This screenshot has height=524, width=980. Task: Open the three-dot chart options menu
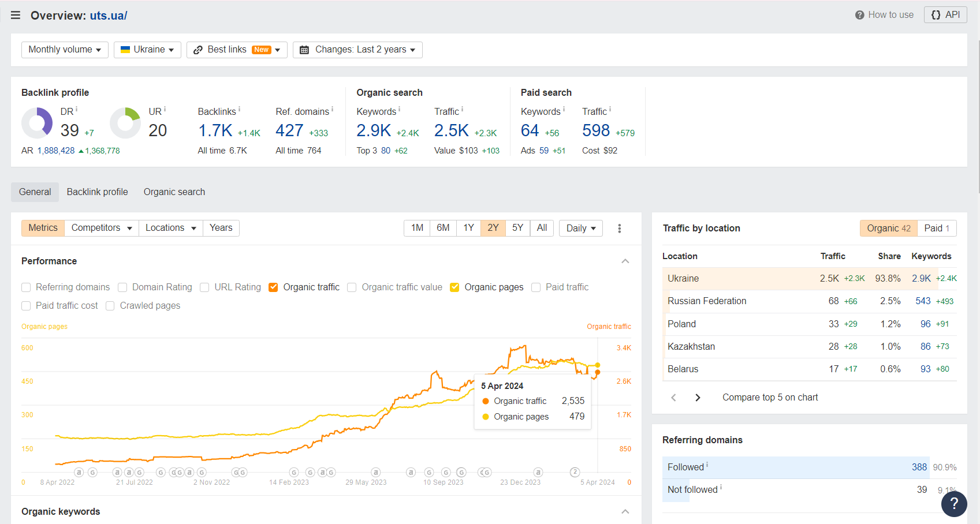(620, 229)
